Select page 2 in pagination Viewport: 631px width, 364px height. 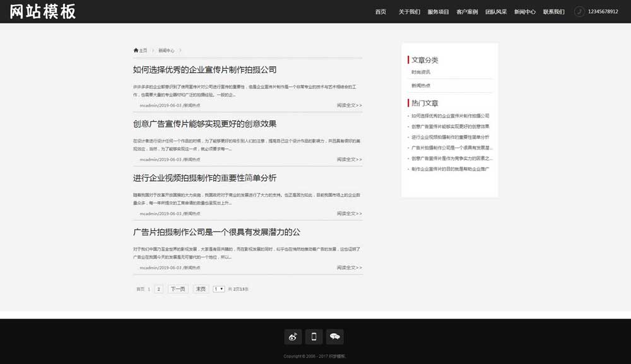[x=158, y=288]
